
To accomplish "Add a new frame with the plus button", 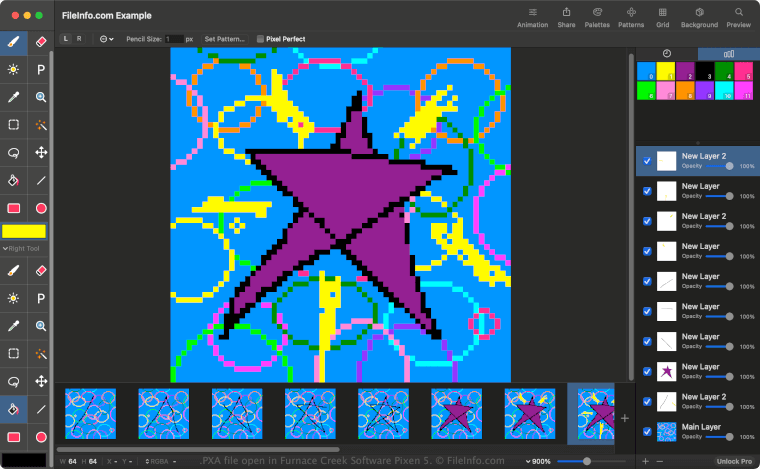I will pyautogui.click(x=625, y=418).
